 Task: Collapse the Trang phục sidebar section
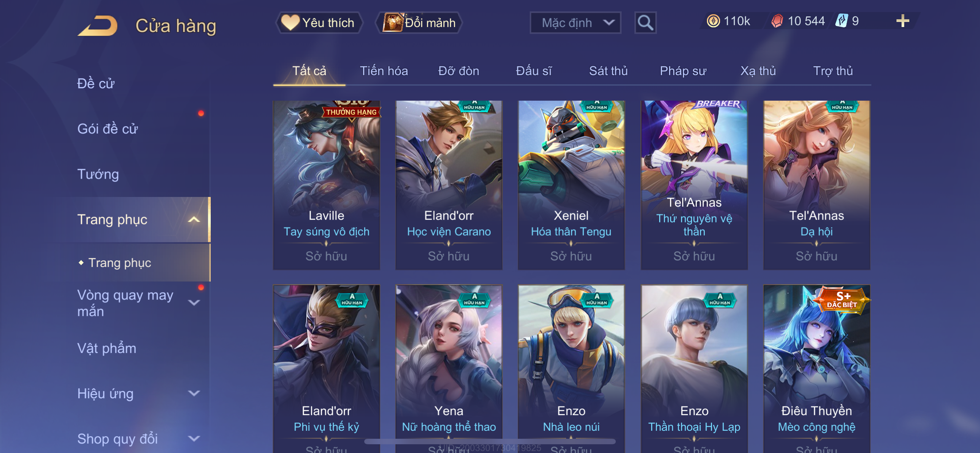click(x=194, y=220)
